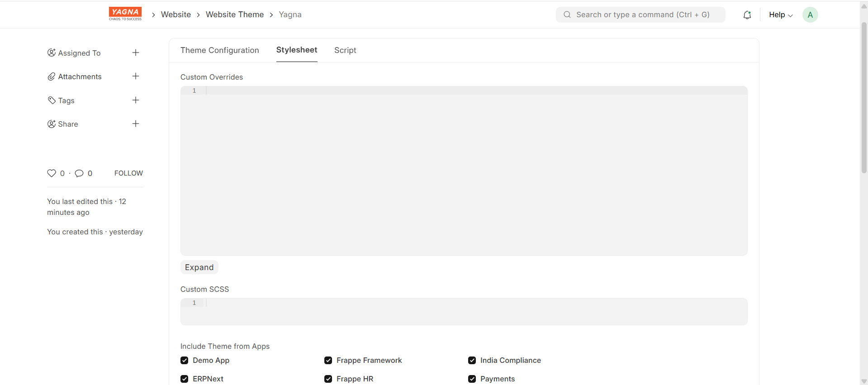Share the document using the plus icon
Screen dimensions: 868x385
(x=136, y=124)
